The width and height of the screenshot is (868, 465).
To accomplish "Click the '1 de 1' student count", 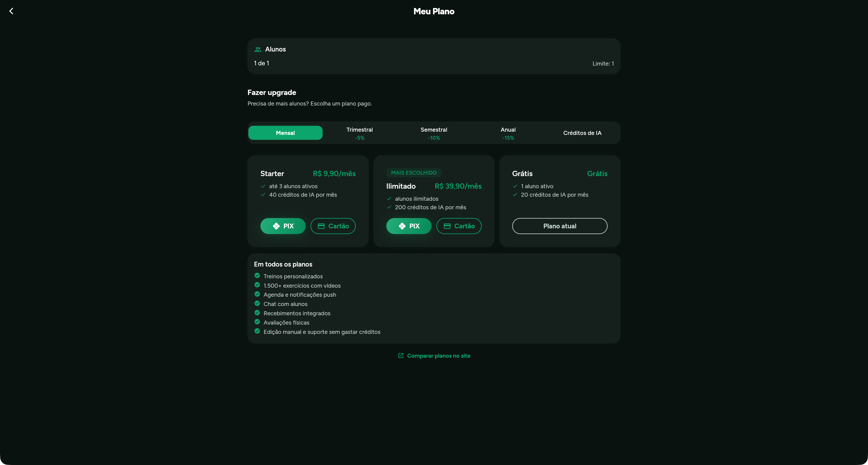I will coord(261,63).
